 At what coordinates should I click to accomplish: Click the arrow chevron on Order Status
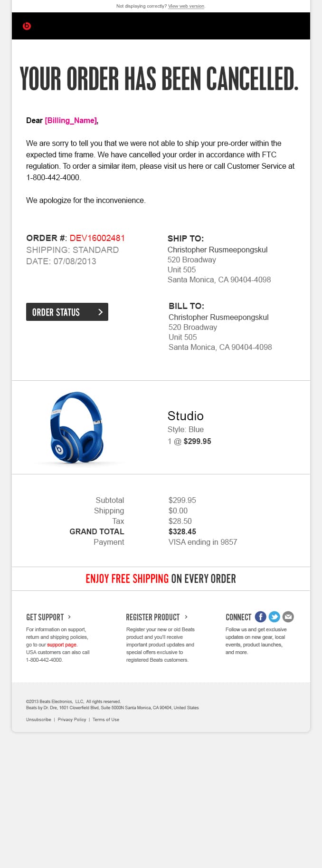(100, 312)
